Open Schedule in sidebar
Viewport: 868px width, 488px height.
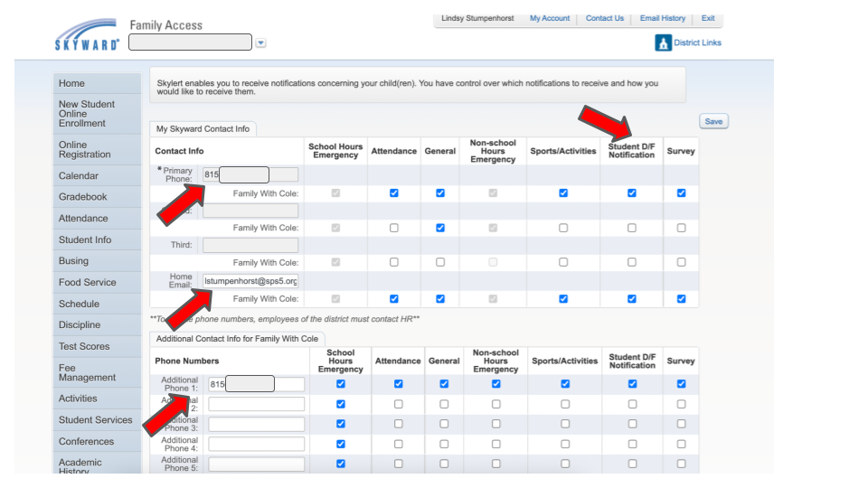(x=97, y=305)
